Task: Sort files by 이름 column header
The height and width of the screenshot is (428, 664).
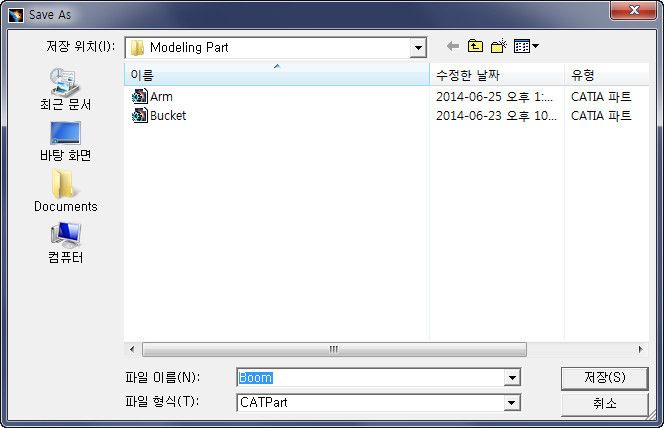Action: pos(277,75)
